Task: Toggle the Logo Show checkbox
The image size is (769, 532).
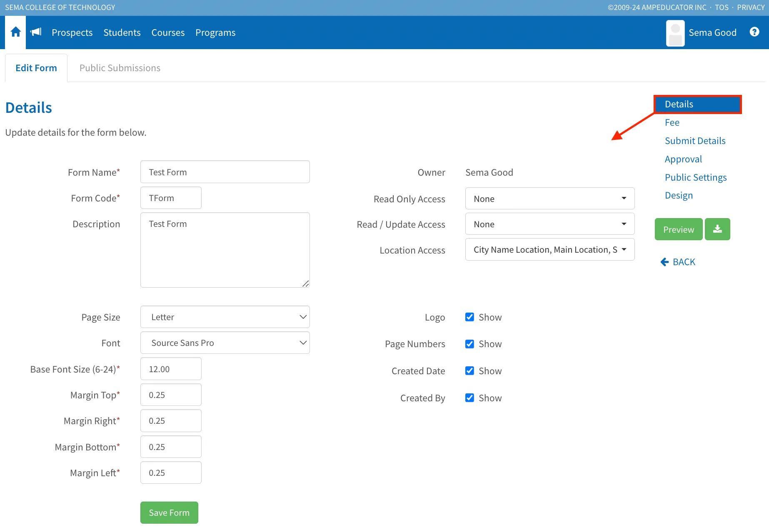Action: (x=469, y=317)
